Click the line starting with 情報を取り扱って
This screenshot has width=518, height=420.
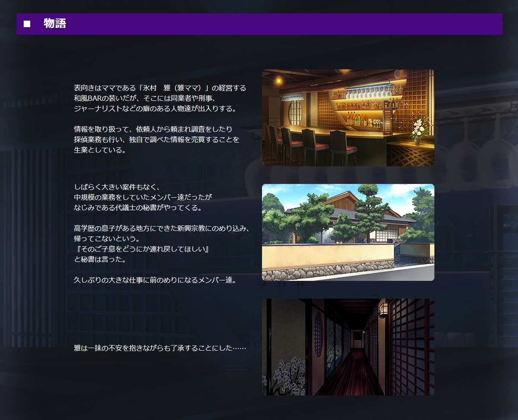point(153,129)
